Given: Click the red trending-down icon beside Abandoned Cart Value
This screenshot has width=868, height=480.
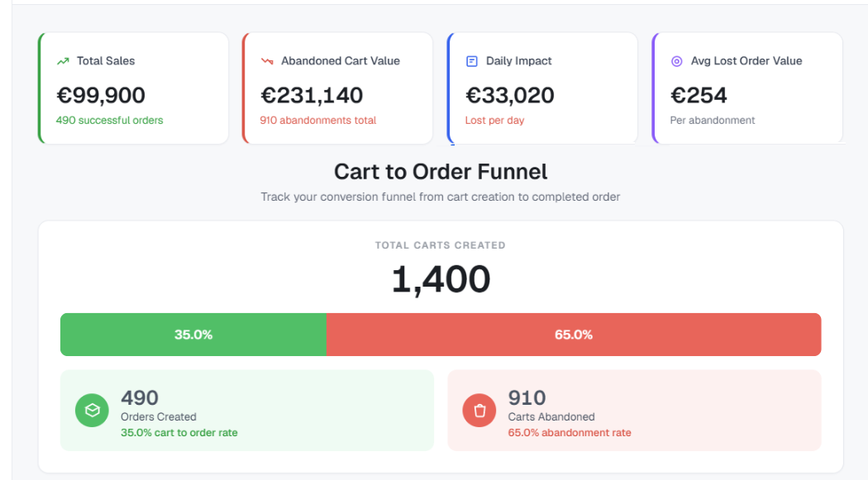Looking at the screenshot, I should click(267, 61).
